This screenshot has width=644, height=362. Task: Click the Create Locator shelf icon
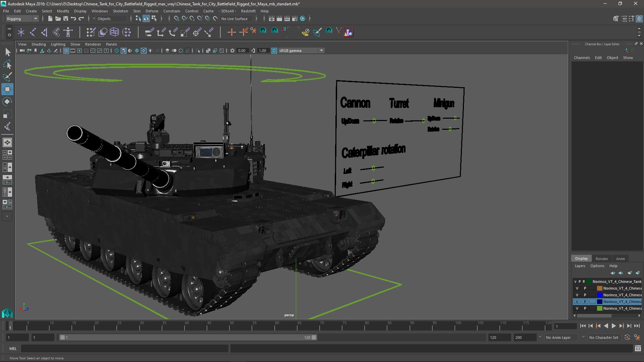point(21,32)
